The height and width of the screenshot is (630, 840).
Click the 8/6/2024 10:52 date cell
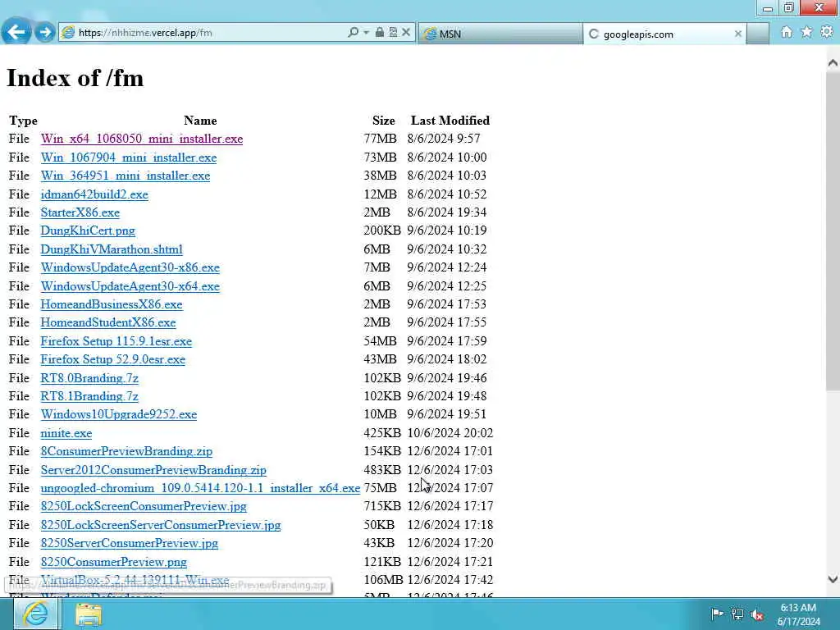pos(447,194)
